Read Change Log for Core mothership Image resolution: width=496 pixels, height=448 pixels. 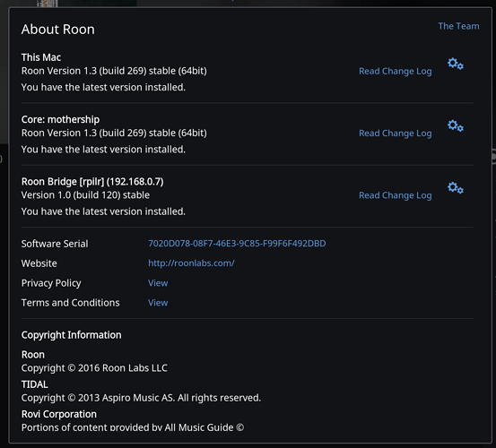pyautogui.click(x=395, y=134)
